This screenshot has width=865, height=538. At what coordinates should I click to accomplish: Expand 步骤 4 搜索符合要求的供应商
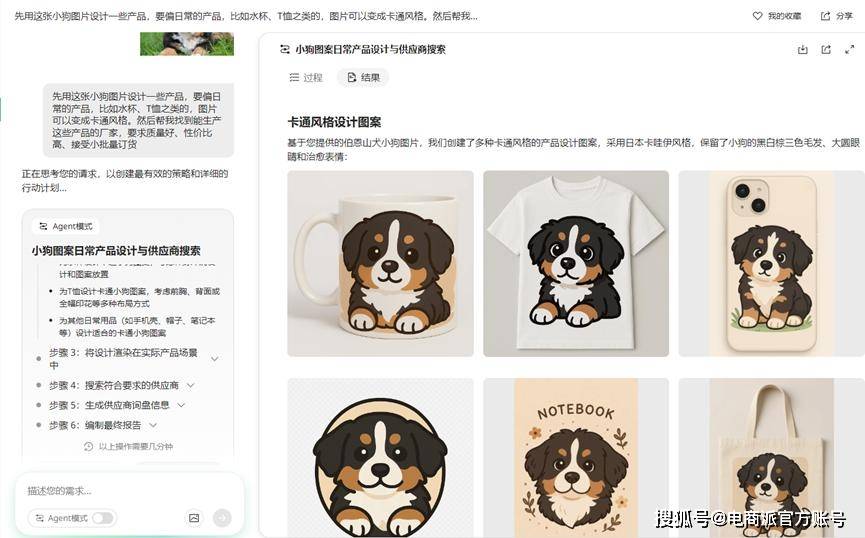click(x=191, y=385)
